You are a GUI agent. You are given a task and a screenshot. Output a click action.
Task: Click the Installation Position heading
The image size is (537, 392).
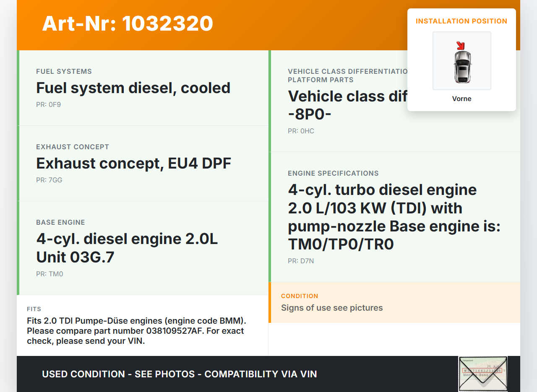click(461, 21)
